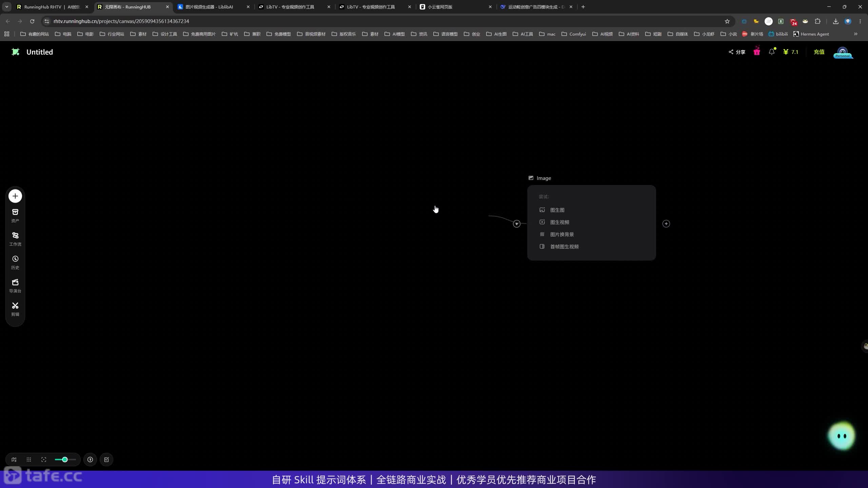Open the floating mascot assistant bubble
The height and width of the screenshot is (488, 868).
coord(841,436)
